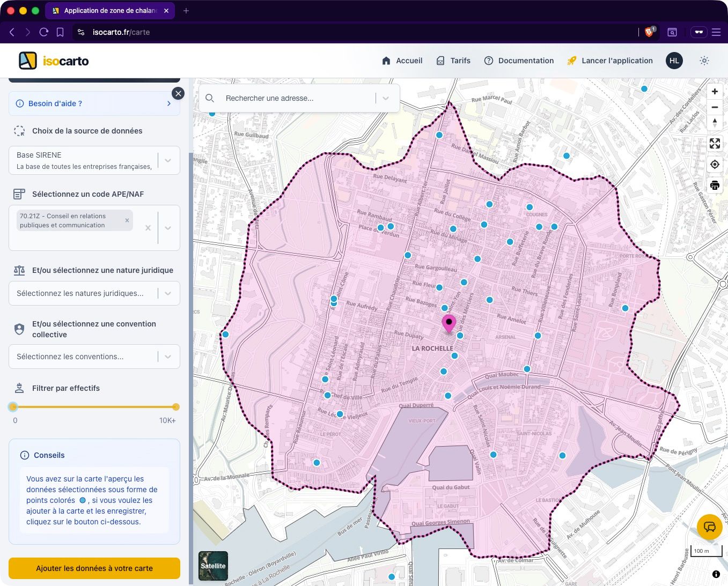Switch the map to Satellite view
This screenshot has height=586, width=728.
[213, 566]
